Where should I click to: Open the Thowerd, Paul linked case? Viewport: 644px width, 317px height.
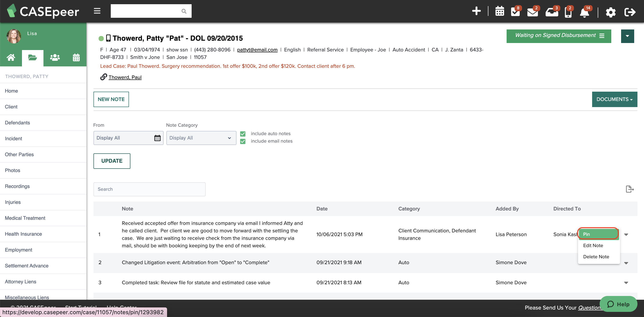coord(125,77)
